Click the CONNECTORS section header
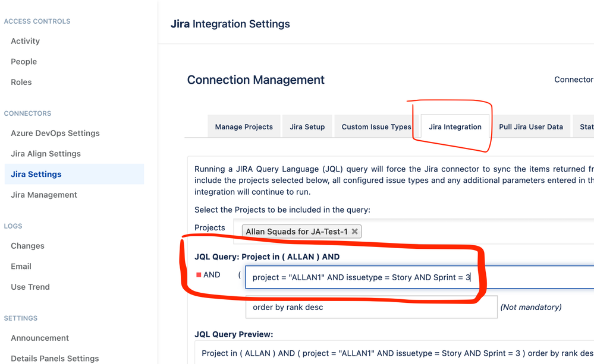 pos(28,113)
